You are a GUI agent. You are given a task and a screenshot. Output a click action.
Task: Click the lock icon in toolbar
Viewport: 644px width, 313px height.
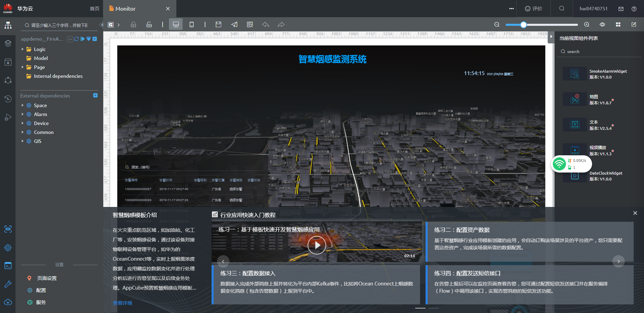coord(133,24)
